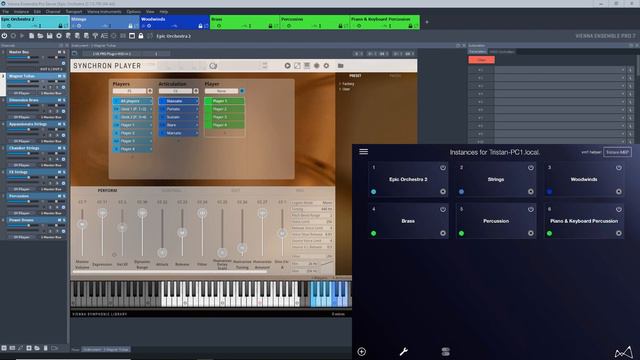The image size is (640, 360).
Task: Open the plugin MIDI port dropdown above Synchron Player
Action: [x=113, y=53]
